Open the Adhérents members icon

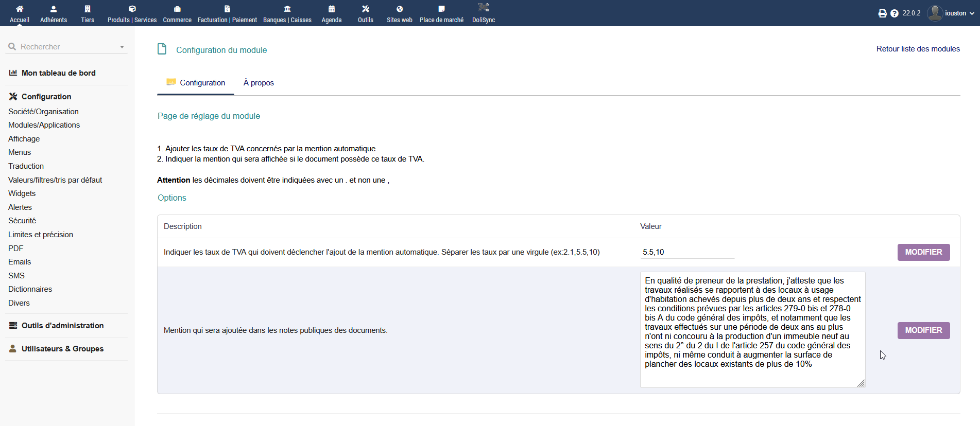tap(54, 9)
